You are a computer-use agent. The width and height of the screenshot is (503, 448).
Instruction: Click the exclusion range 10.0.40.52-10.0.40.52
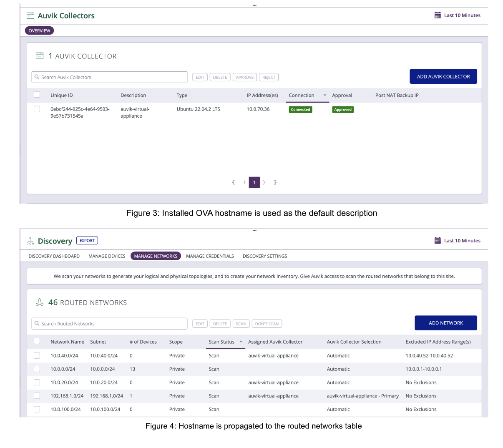tap(429, 356)
